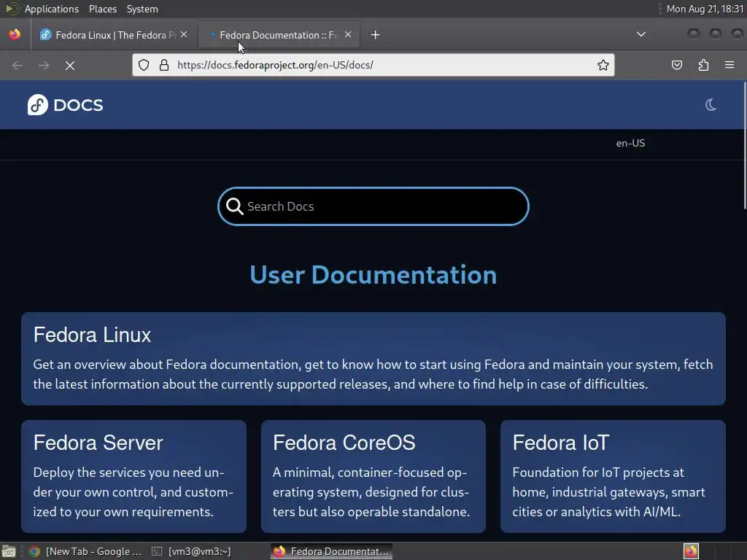Open a new tab with the plus button
Image resolution: width=747 pixels, height=560 pixels.
(x=376, y=35)
